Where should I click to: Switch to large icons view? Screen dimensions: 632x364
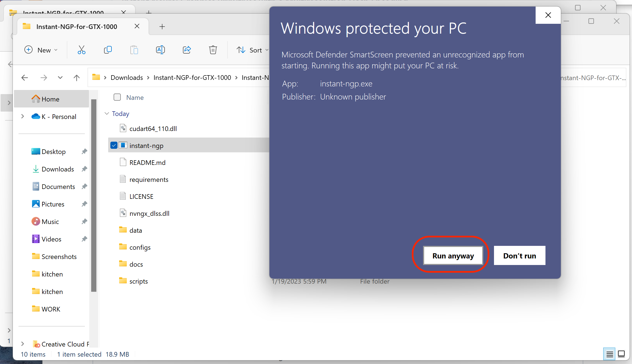click(x=621, y=354)
